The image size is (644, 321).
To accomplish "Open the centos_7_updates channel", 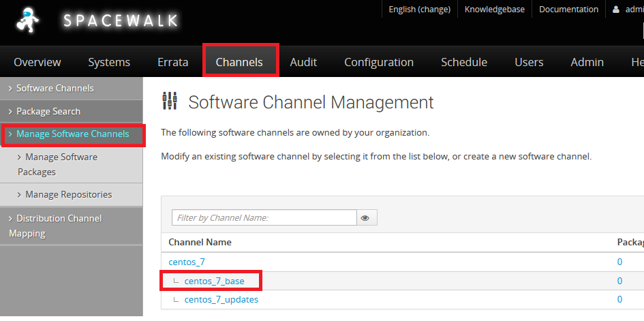I will tap(221, 300).
